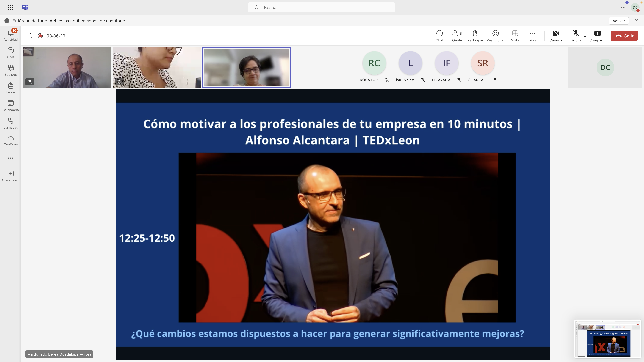Open OneDrive from the sidebar
The height and width of the screenshot is (362, 644).
coord(11,141)
